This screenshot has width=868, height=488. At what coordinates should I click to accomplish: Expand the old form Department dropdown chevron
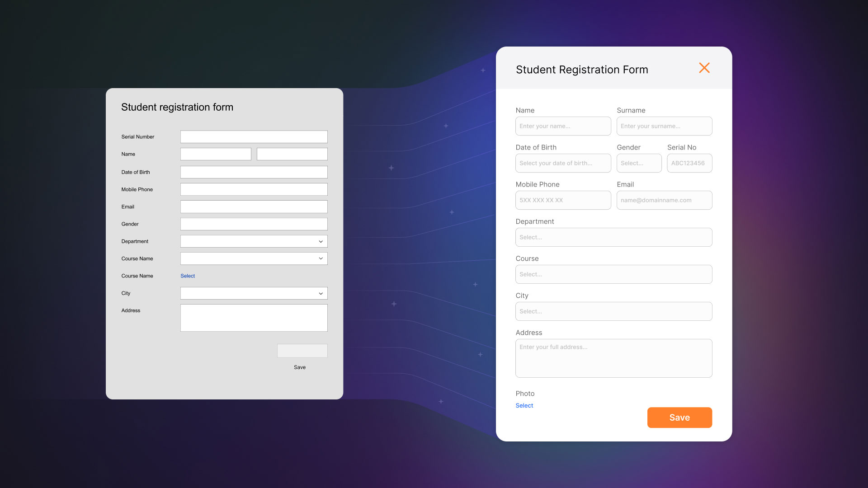pyautogui.click(x=321, y=241)
